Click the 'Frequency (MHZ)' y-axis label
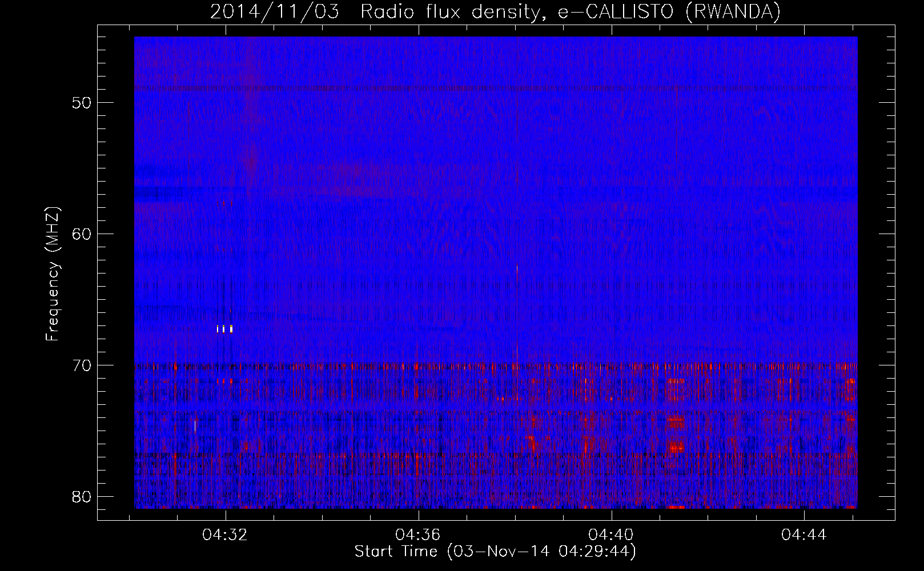The image size is (924, 571). 53,274
